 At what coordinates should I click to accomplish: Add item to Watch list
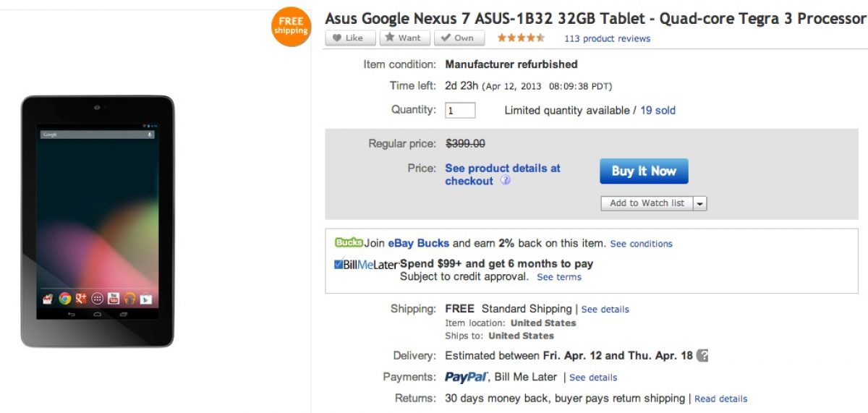pyautogui.click(x=647, y=203)
